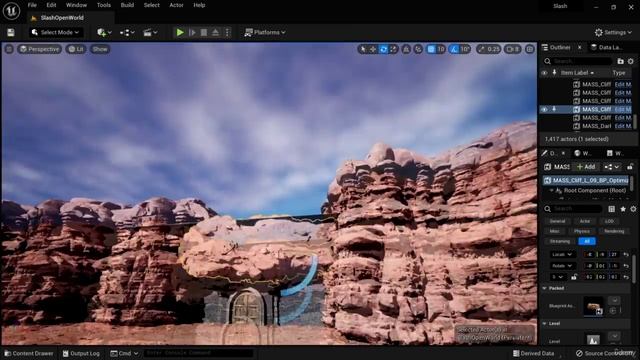Toggle visibility eye of selected MASS_Cliff row
The height and width of the screenshot is (360, 640).
(x=544, y=109)
